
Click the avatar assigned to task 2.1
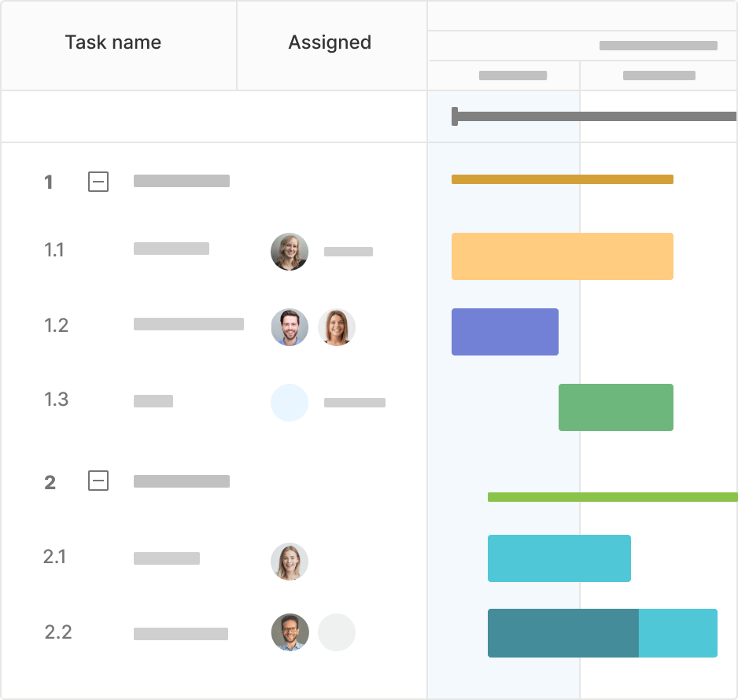pos(290,560)
